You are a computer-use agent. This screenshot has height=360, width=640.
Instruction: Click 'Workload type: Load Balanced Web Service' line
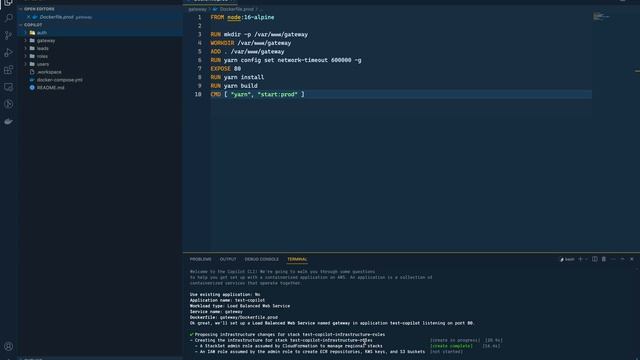(x=240, y=306)
